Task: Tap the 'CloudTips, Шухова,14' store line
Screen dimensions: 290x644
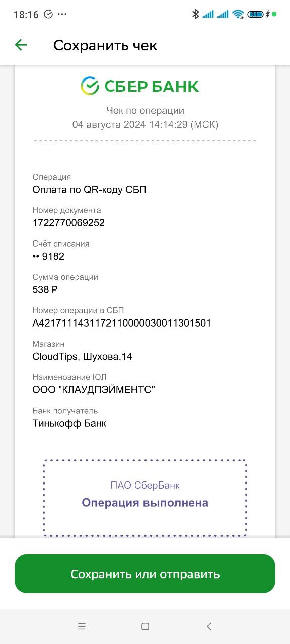Action: pos(82,357)
